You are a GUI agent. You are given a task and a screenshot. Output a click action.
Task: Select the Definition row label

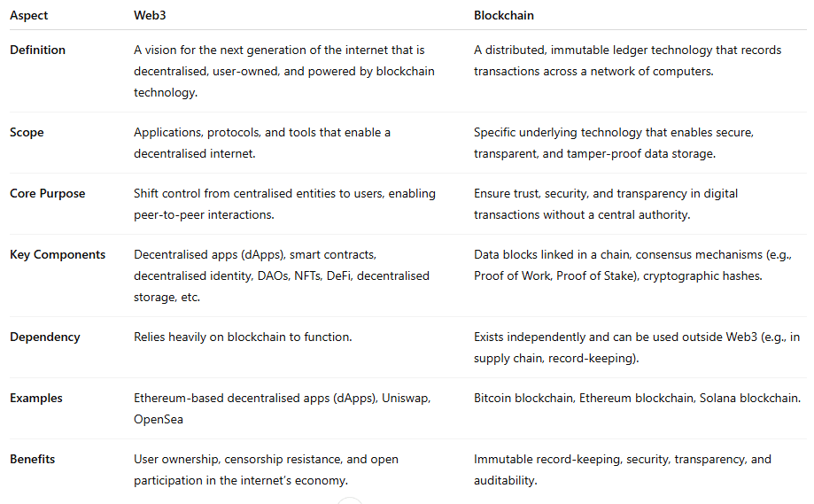coord(39,50)
